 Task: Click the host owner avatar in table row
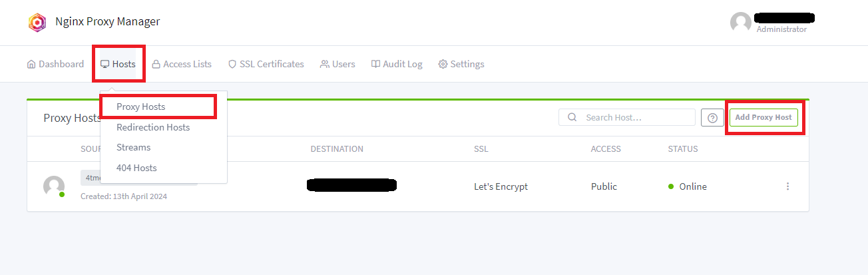tap(54, 186)
